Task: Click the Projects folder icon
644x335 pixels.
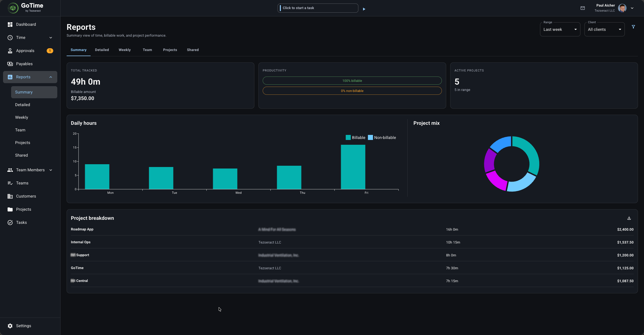Action: (10, 209)
